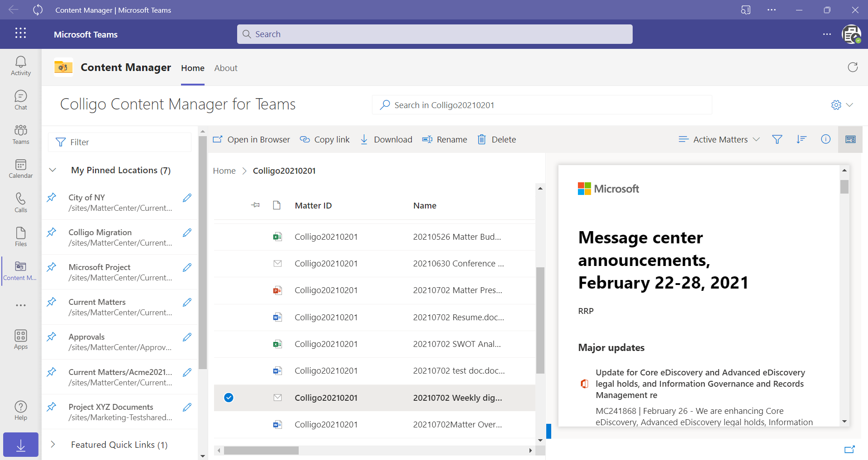
Task: Open the Apps store icon
Action: (21, 340)
